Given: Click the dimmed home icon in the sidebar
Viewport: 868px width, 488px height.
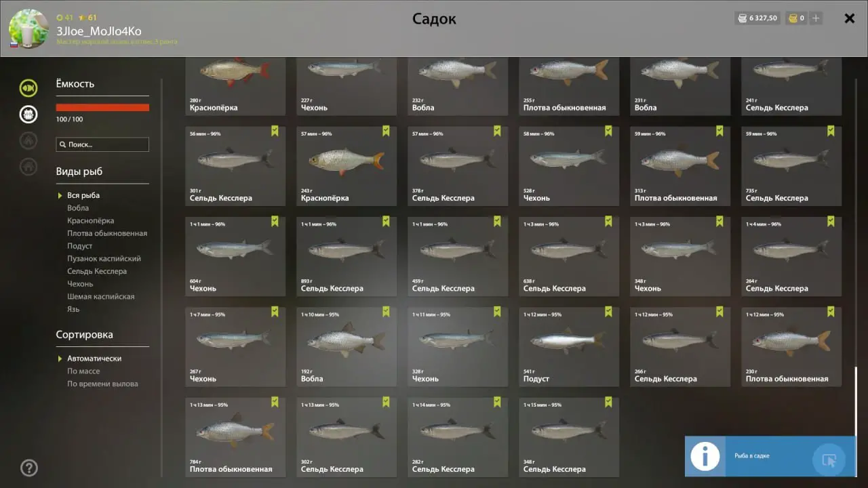Looking at the screenshot, I should click(x=28, y=166).
